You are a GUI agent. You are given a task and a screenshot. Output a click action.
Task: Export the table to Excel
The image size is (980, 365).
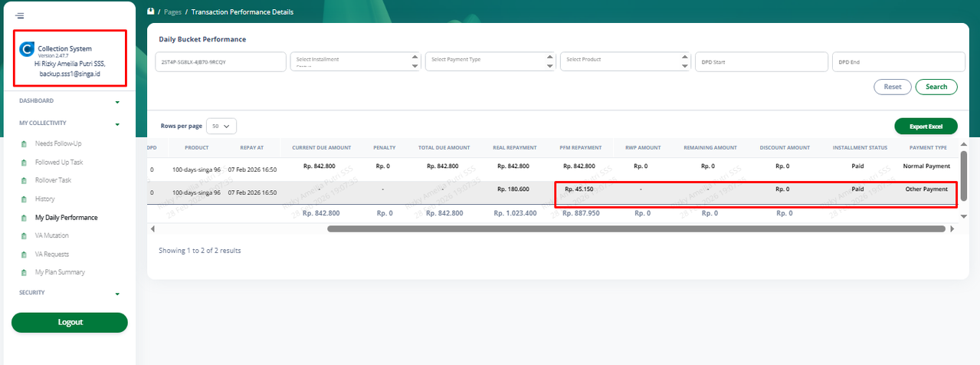[x=926, y=126]
